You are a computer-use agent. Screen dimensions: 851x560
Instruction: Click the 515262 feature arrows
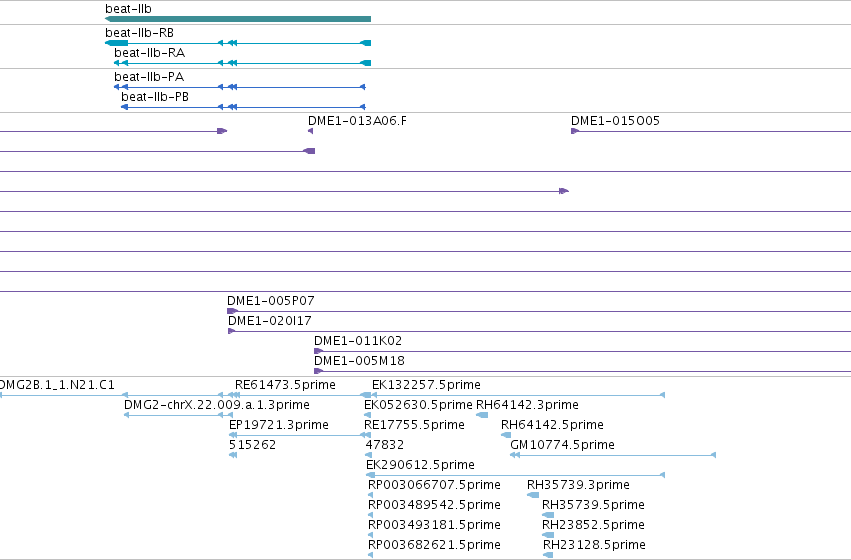(x=233, y=455)
